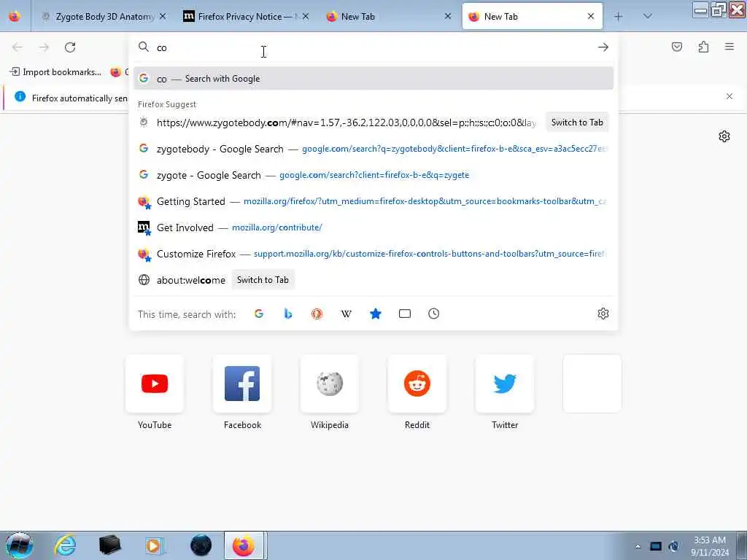The height and width of the screenshot is (560, 747).
Task: Open the Firefox application menu
Action: coord(729,47)
